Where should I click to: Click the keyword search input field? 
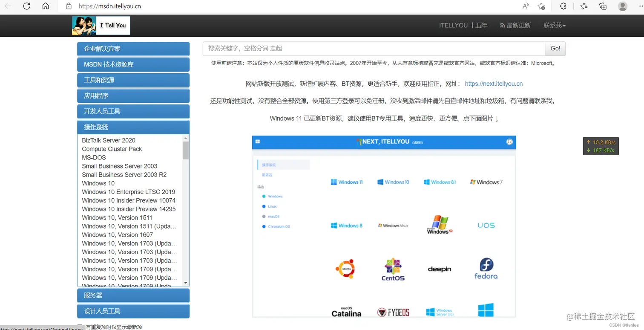(374, 49)
